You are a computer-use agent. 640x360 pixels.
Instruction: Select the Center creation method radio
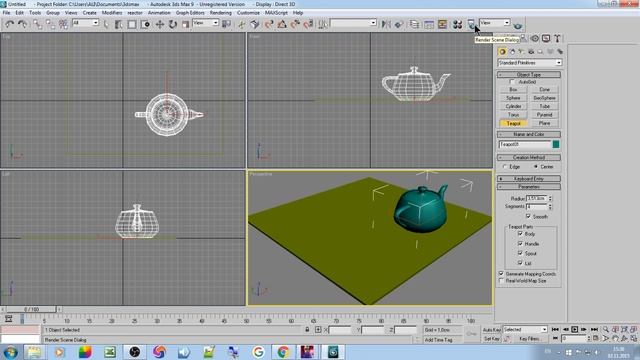click(x=536, y=167)
